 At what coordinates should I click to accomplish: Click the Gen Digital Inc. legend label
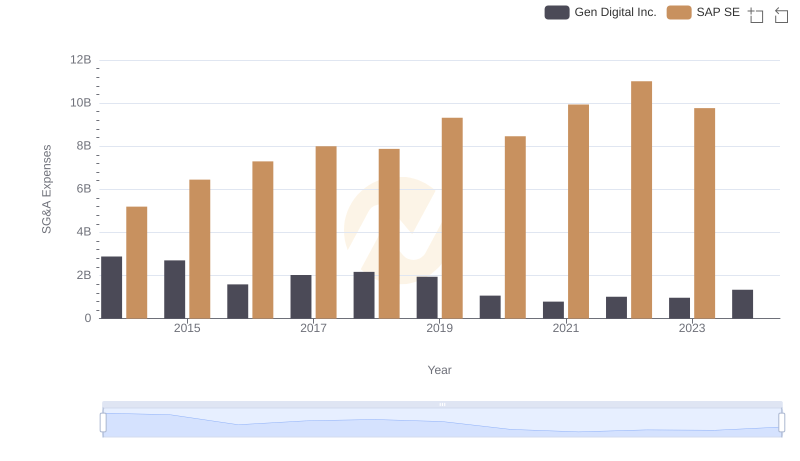tap(615, 12)
